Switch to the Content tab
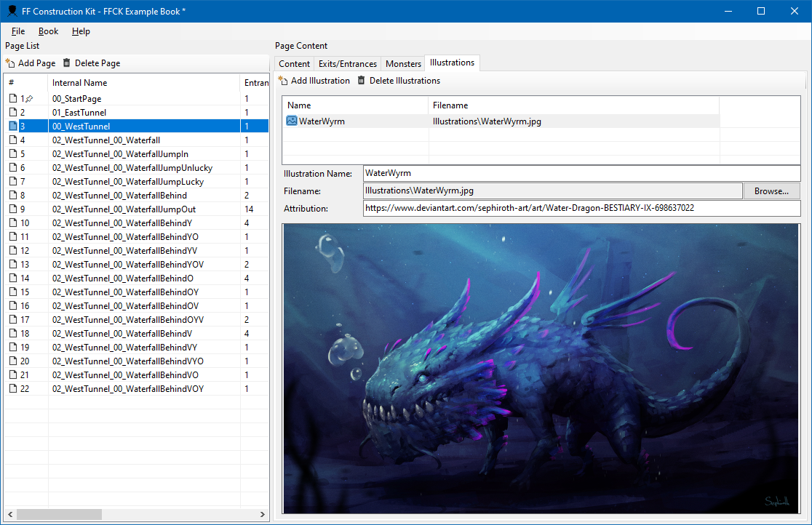Image resolution: width=812 pixels, height=525 pixels. (x=294, y=64)
